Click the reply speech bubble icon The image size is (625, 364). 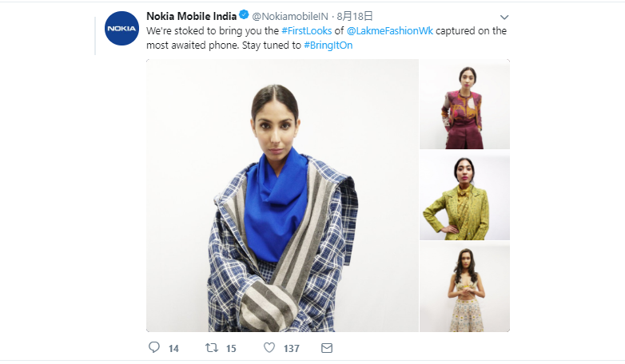(154, 348)
